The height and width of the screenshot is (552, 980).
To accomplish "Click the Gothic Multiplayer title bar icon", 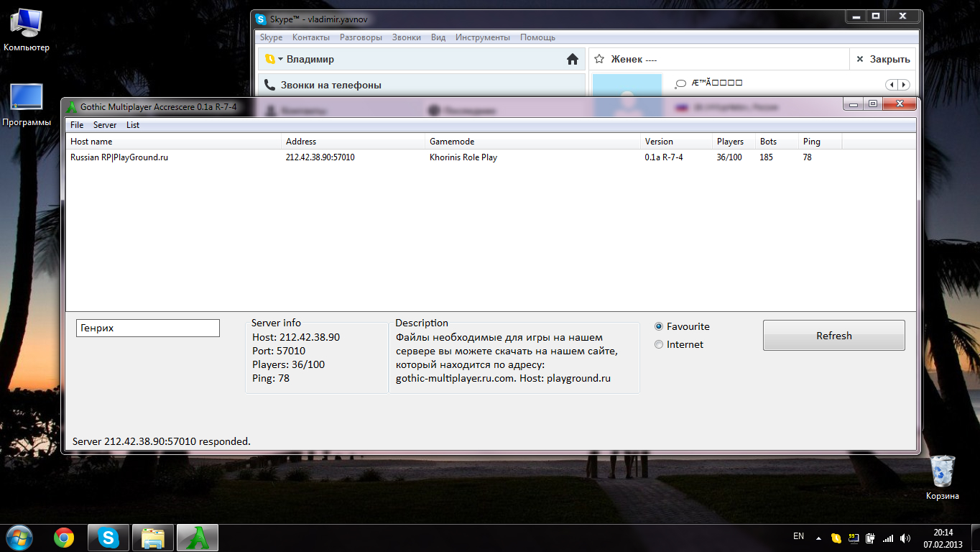I will point(71,107).
